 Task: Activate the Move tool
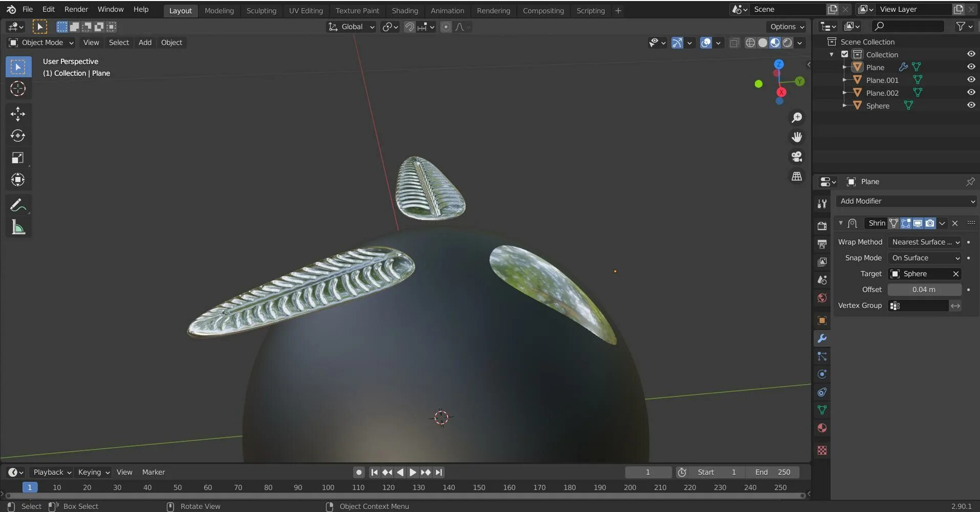(18, 114)
